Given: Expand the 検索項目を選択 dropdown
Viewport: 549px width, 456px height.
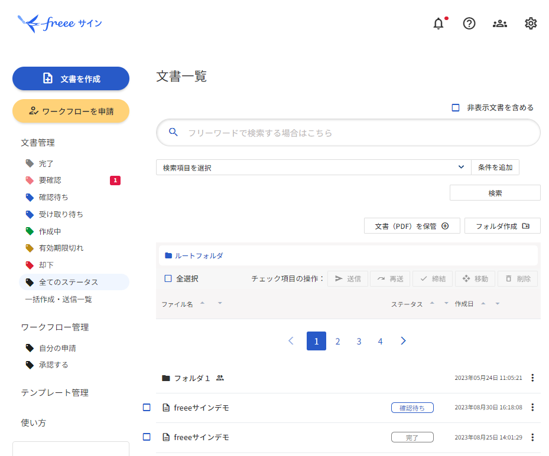Looking at the screenshot, I should 313,167.
